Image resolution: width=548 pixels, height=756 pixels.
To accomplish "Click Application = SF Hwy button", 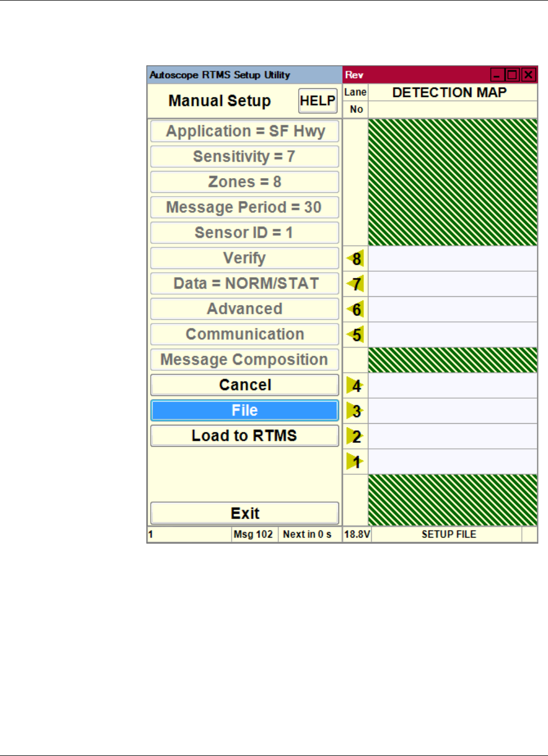I will (x=245, y=131).
